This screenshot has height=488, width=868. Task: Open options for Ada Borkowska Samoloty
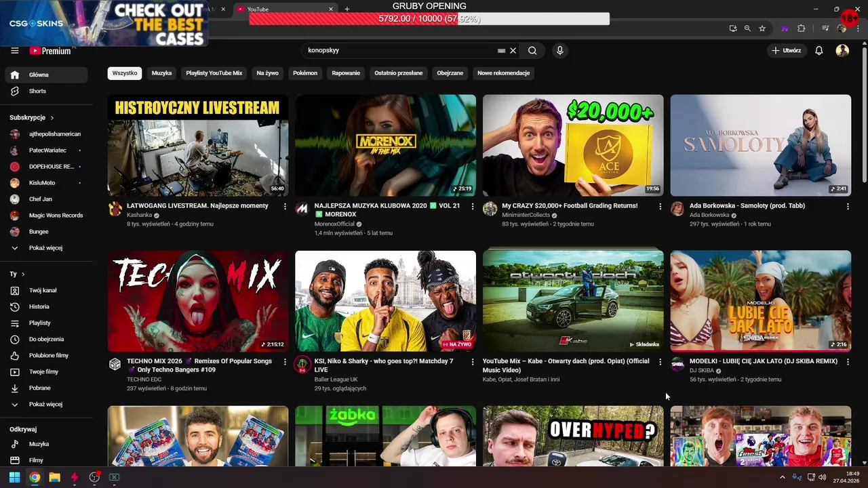pyautogui.click(x=848, y=207)
